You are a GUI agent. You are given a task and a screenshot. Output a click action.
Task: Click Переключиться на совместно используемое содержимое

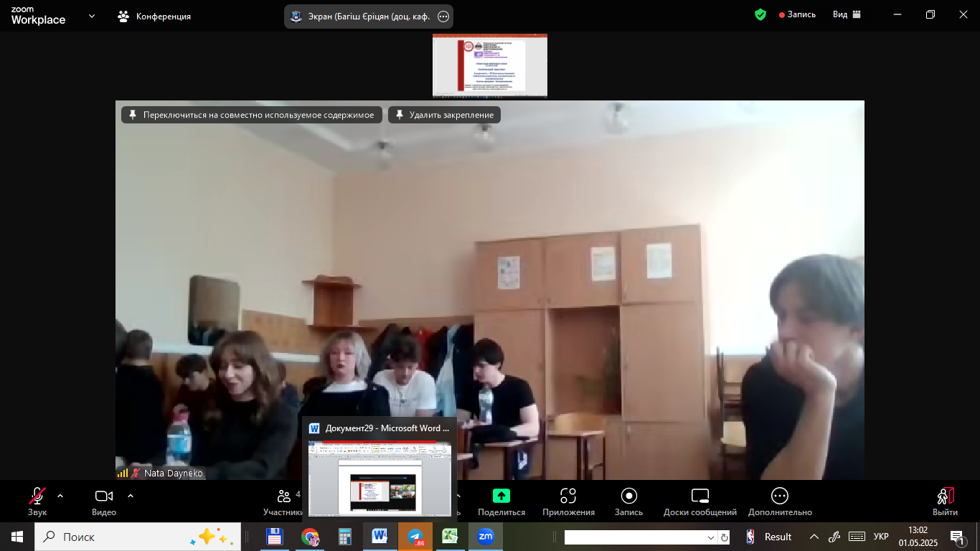(252, 115)
